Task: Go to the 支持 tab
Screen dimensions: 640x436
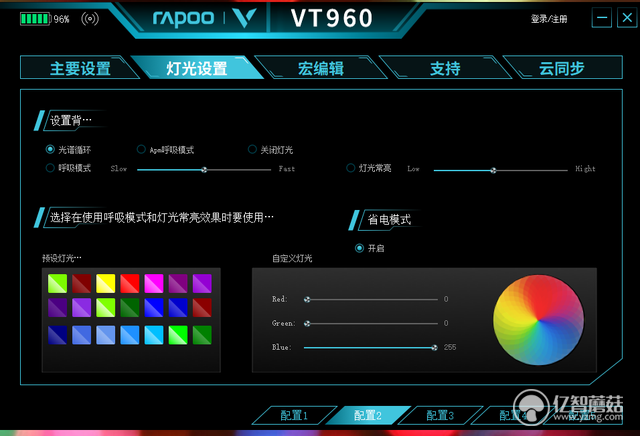Action: pos(445,68)
